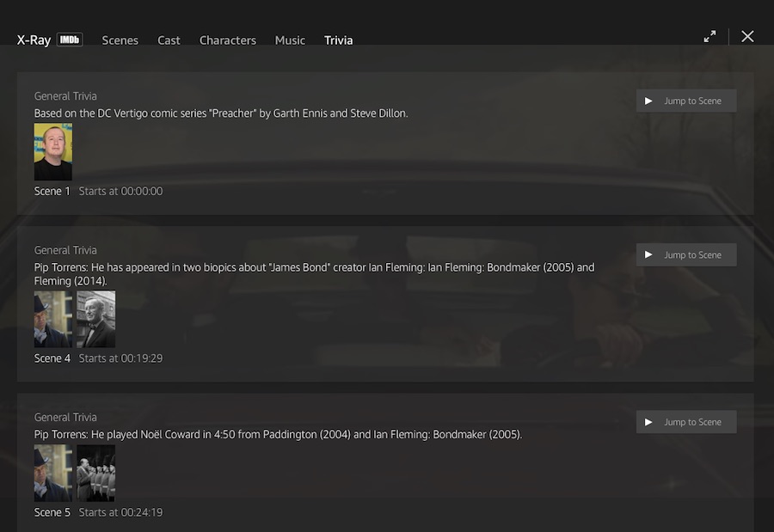Open the Scenes tab
This screenshot has width=774, height=532.
click(x=120, y=40)
